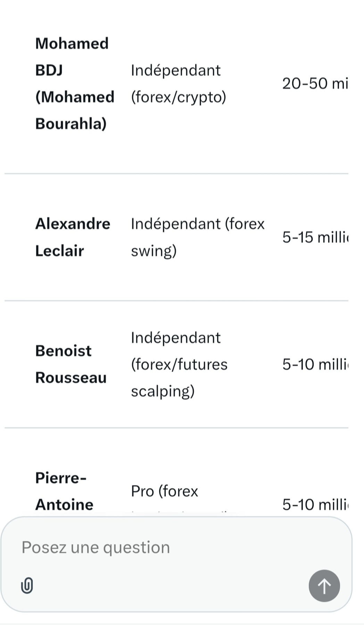This screenshot has width=364, height=625.
Task: Click the "5-15 milli" amount value
Action: [315, 237]
